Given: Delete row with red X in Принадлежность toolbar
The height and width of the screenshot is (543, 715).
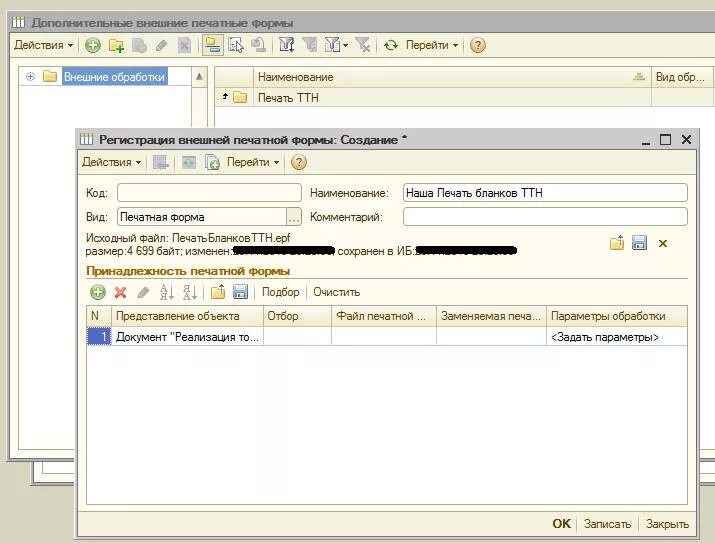Looking at the screenshot, I should pos(120,292).
